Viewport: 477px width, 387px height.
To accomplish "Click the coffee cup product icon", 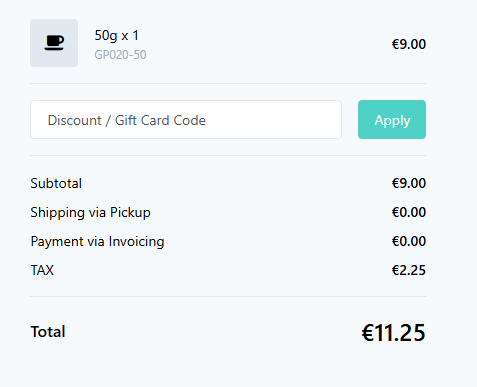I will pyautogui.click(x=54, y=43).
